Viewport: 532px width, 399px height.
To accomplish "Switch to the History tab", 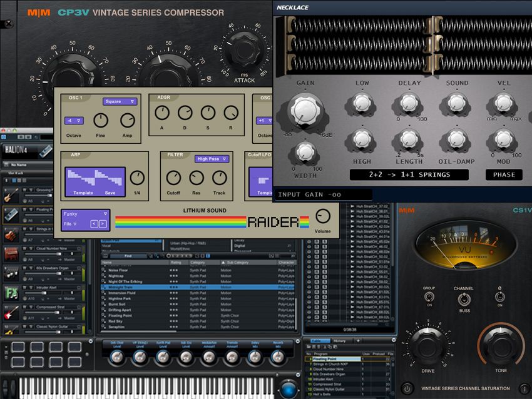I will pos(339,341).
